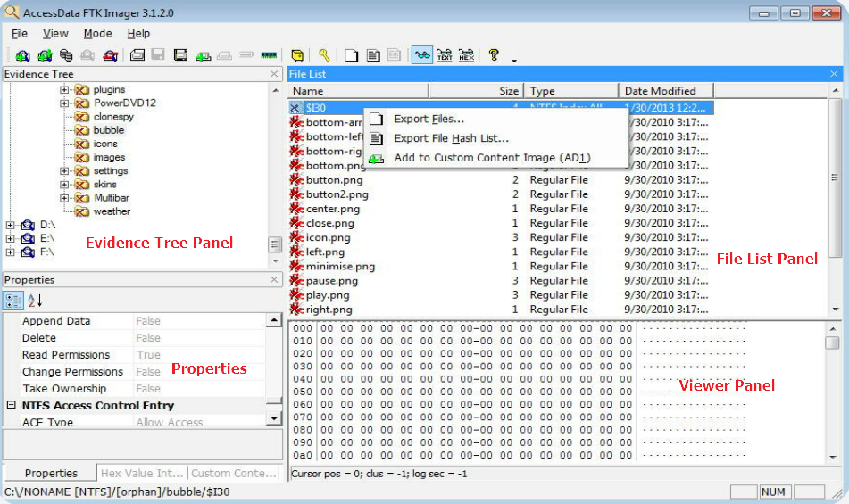Click Add All Attached Devices icon
The image size is (849, 504).
tap(45, 55)
